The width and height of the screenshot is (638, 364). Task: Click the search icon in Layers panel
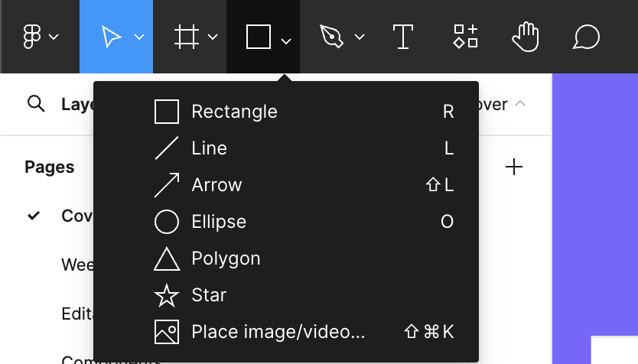pos(36,104)
